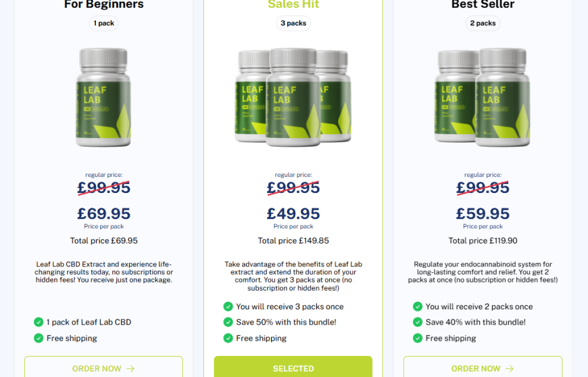The width and height of the screenshot is (588, 377).
Task: Click the Total price £119.90 text
Action: [483, 241]
